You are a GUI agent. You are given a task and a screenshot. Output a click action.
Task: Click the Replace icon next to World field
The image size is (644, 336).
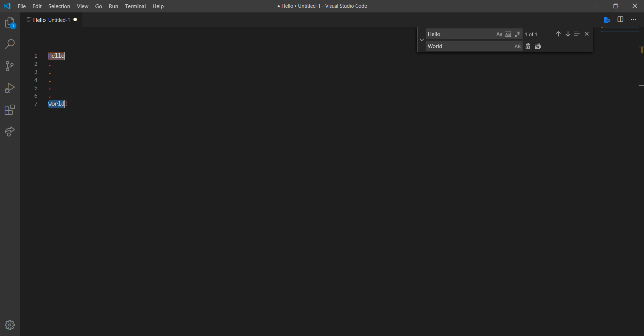528,46
